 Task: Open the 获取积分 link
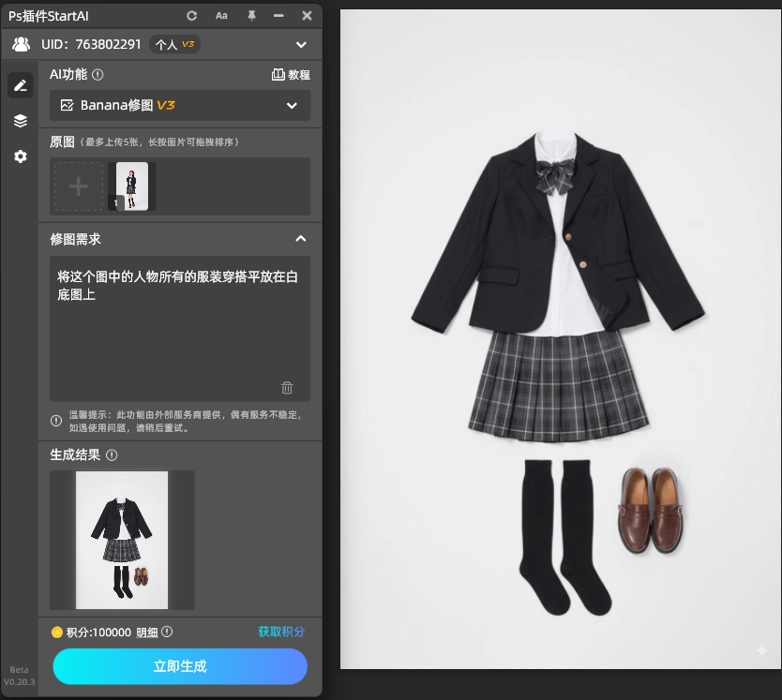280,632
